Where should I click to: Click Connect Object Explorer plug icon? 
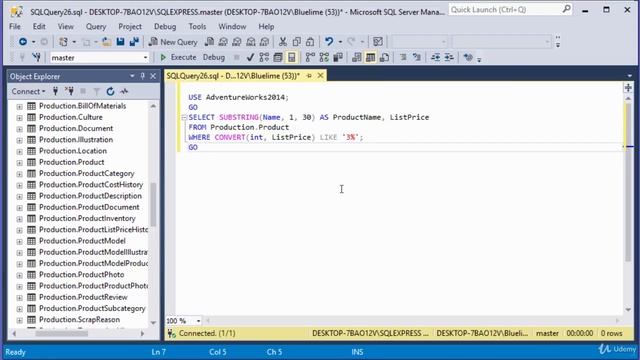coord(55,91)
